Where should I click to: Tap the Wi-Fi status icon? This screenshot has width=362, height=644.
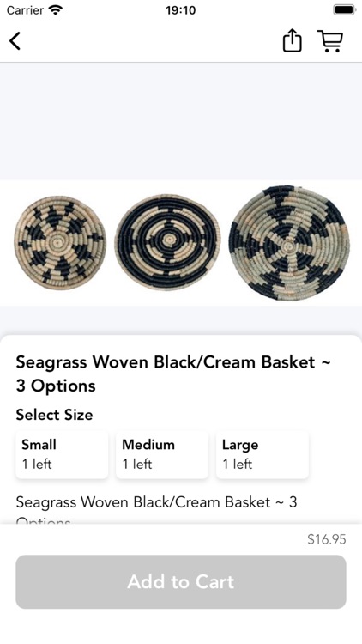[55, 9]
